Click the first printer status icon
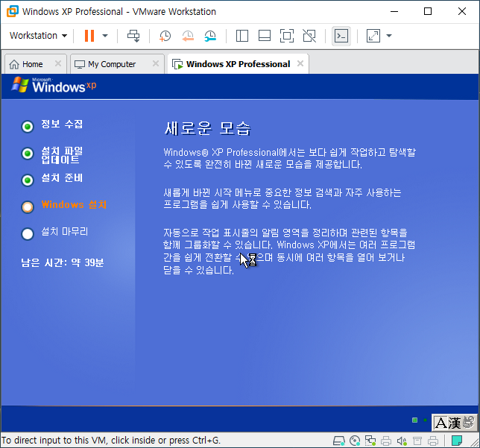The height and width of the screenshot is (448, 480). (386, 441)
